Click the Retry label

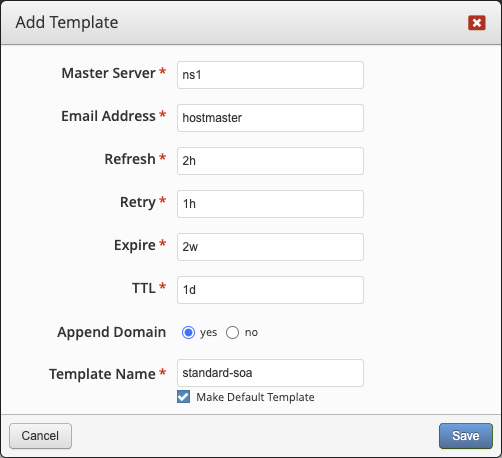[138, 202]
